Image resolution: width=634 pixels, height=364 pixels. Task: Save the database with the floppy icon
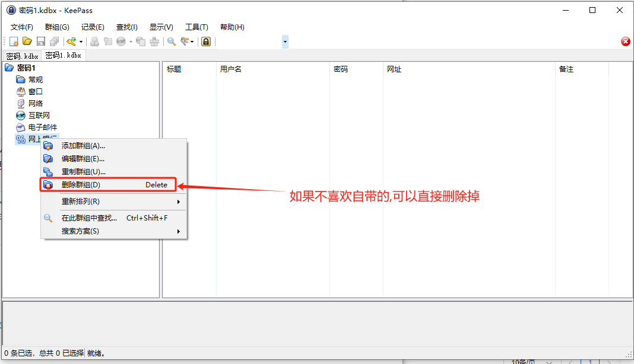click(41, 41)
